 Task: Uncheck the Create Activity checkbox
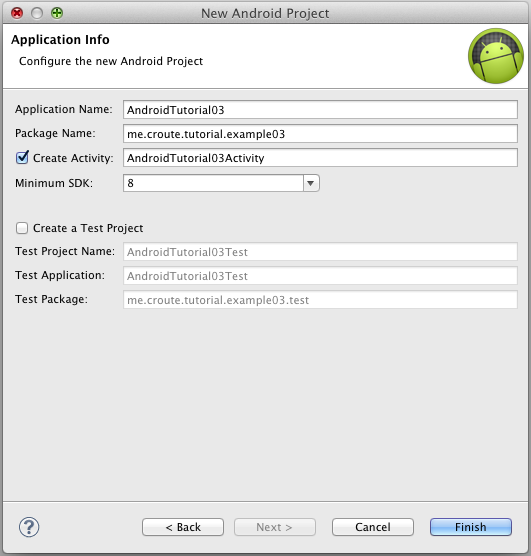[x=22, y=157]
